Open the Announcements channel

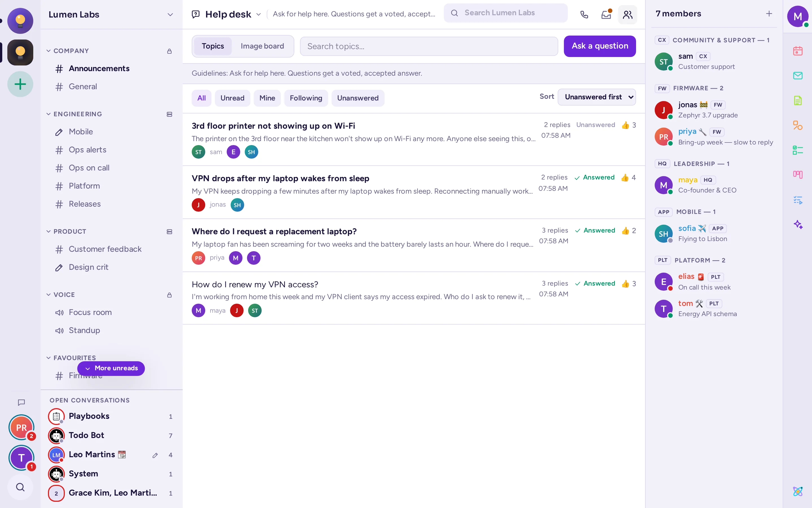111,69
